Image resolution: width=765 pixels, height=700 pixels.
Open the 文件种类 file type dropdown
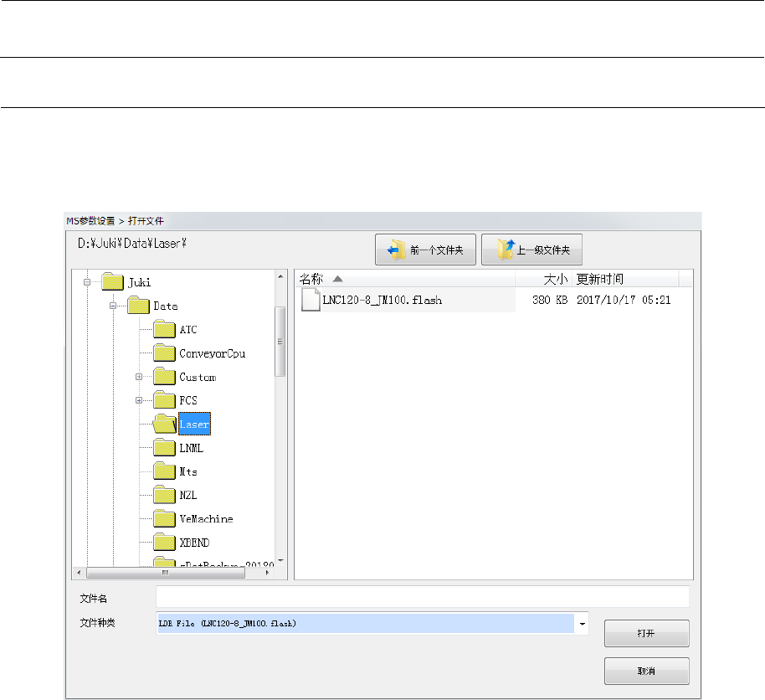[583, 624]
